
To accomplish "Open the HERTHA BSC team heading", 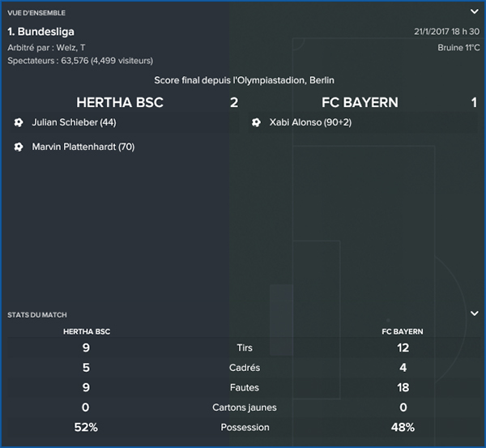I will 119,103.
